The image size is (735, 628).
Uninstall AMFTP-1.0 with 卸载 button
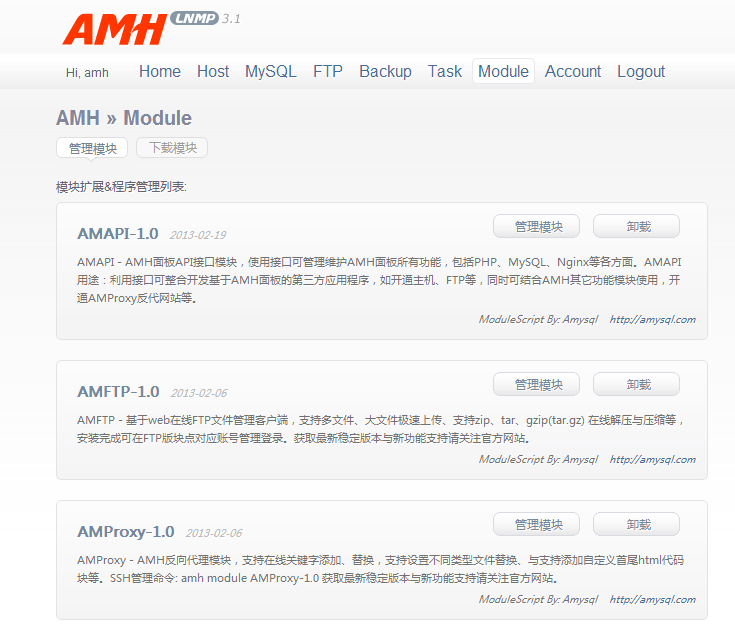click(637, 385)
